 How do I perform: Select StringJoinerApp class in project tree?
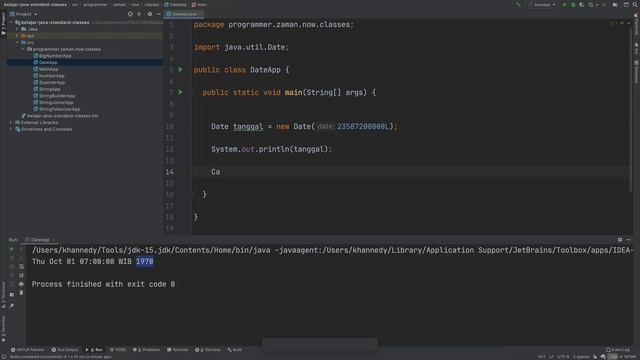56,102
